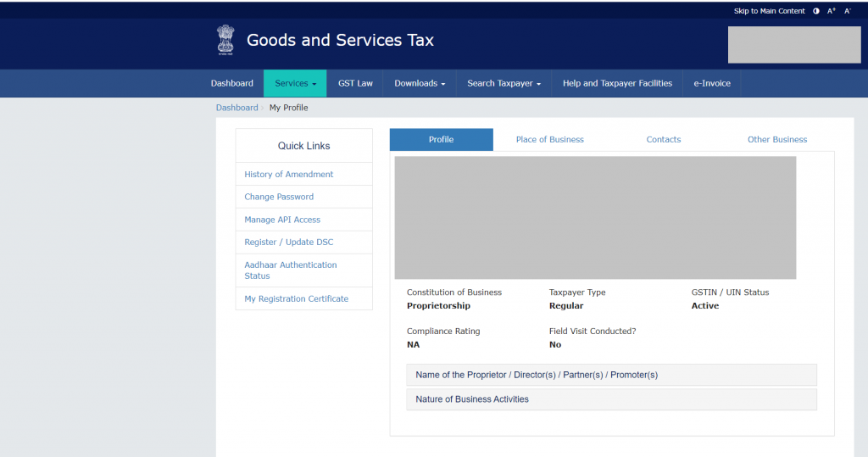Screen dimensions: 868x457
Task: Open the GST Law menu item
Action: pos(355,83)
